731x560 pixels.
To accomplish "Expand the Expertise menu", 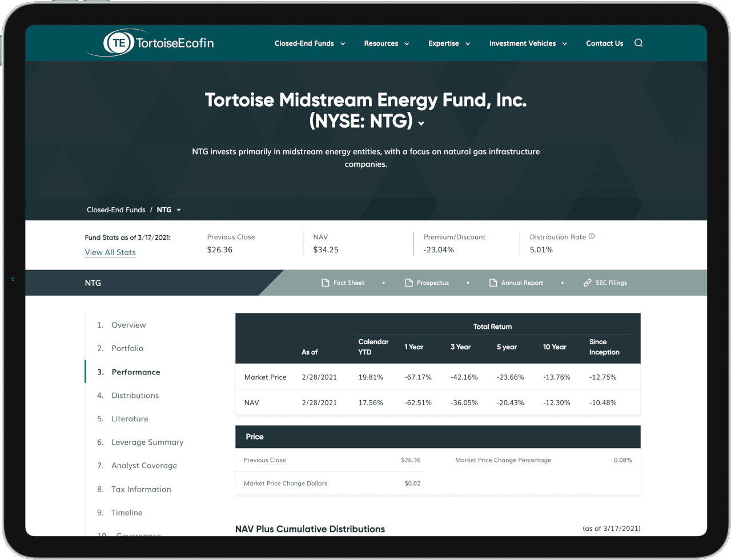I will tap(449, 43).
